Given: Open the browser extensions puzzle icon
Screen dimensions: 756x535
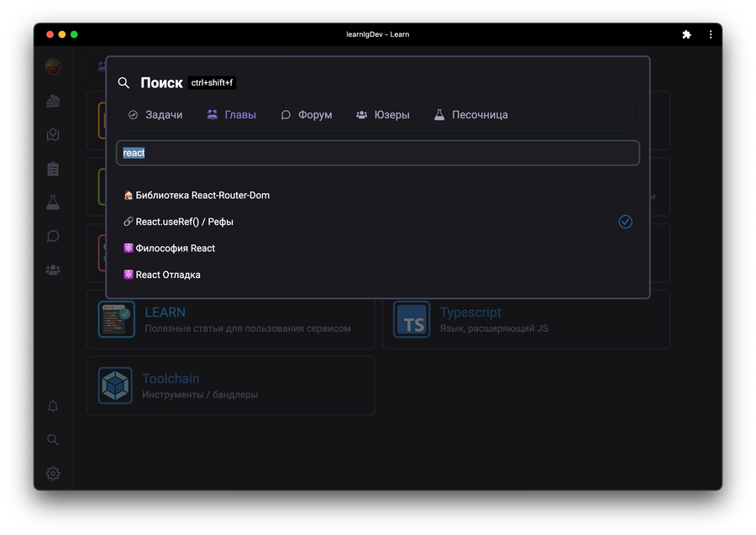Looking at the screenshot, I should (x=686, y=34).
